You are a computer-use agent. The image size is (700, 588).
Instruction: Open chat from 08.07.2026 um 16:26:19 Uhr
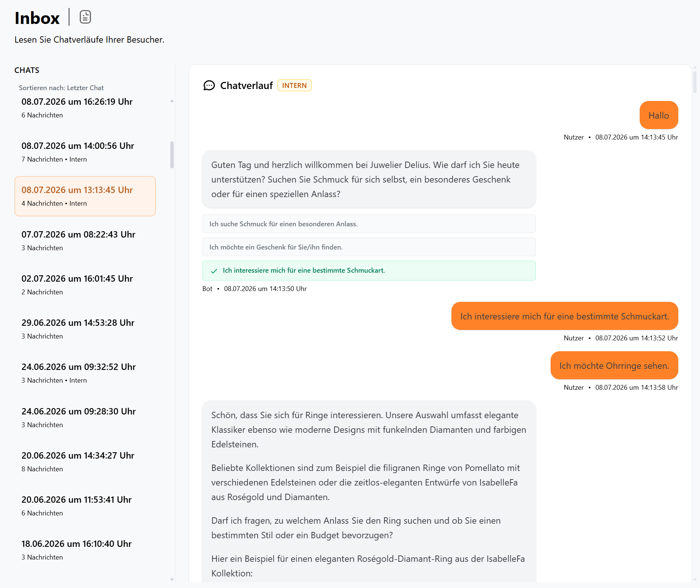(85, 108)
